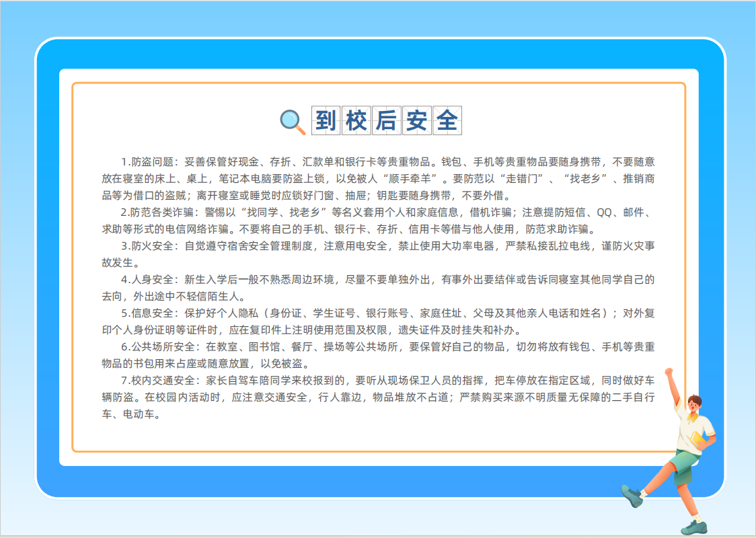The height and width of the screenshot is (538, 756).
Task: Select the title character box '全'
Action: [x=447, y=120]
